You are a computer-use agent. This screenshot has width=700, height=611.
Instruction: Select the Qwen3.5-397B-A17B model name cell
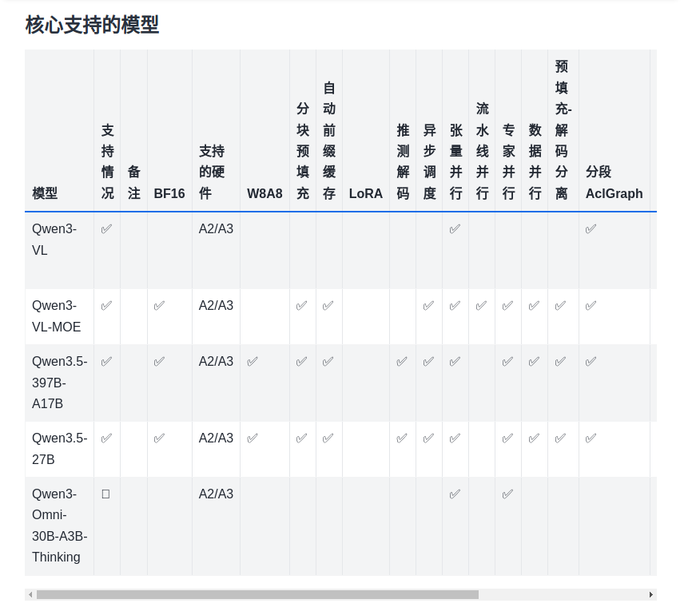coord(59,383)
